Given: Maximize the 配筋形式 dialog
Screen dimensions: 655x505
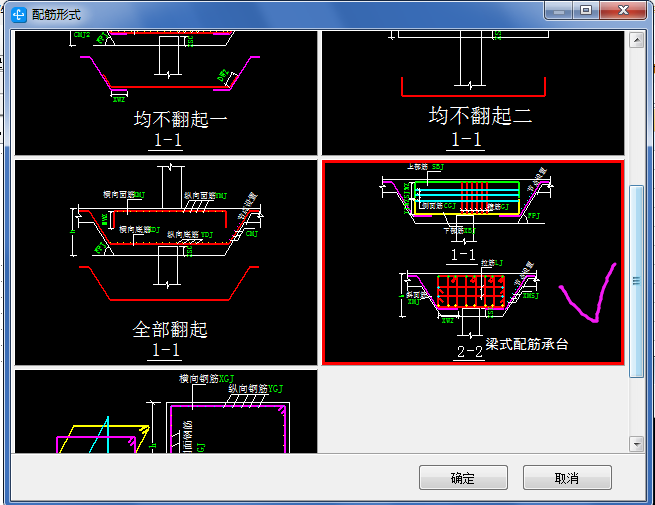Looking at the screenshot, I should [586, 10].
